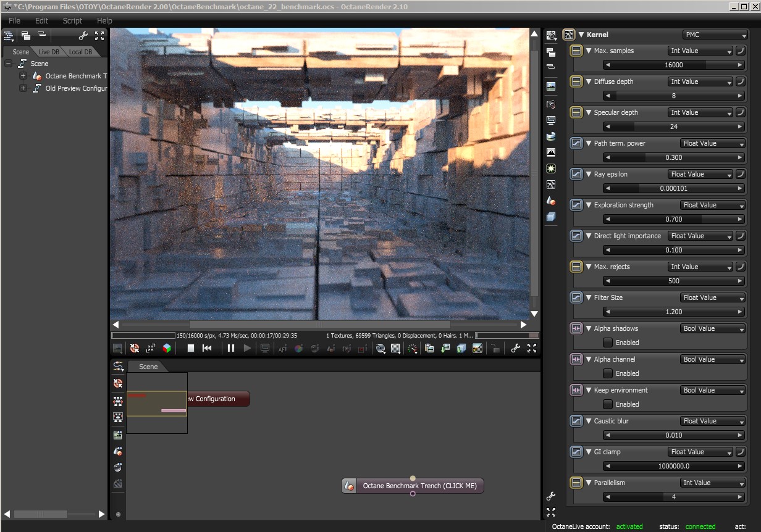Click the restart render icon
The image size is (761, 532).
point(208,348)
